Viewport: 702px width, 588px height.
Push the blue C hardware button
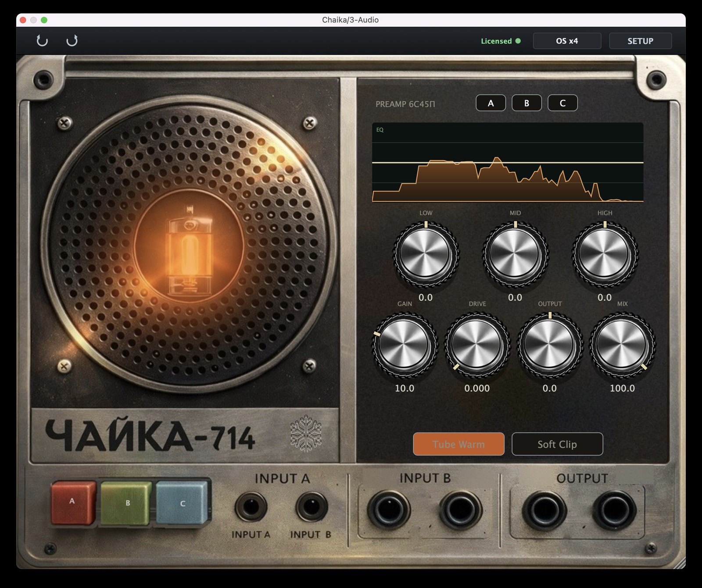coord(182,503)
